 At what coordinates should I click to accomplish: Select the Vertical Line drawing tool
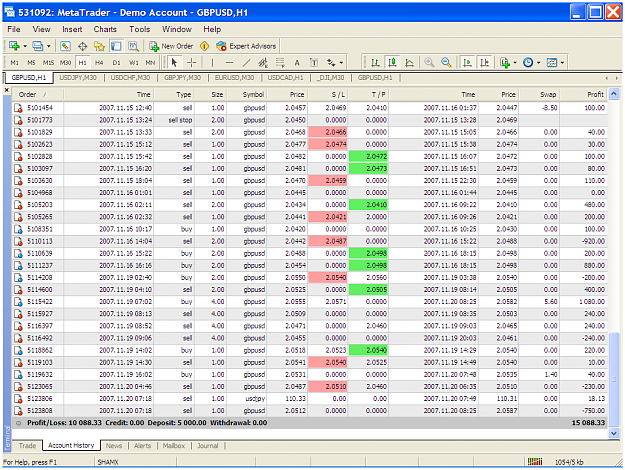(212, 63)
